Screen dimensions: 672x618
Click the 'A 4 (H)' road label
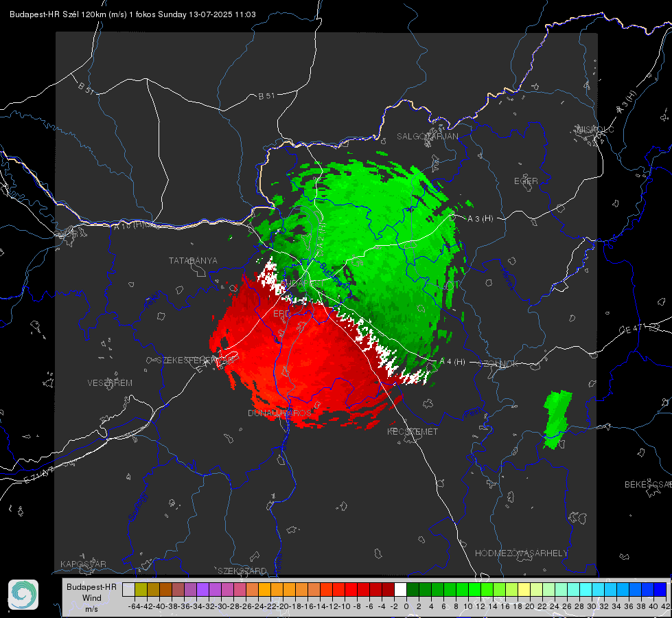[452, 362]
